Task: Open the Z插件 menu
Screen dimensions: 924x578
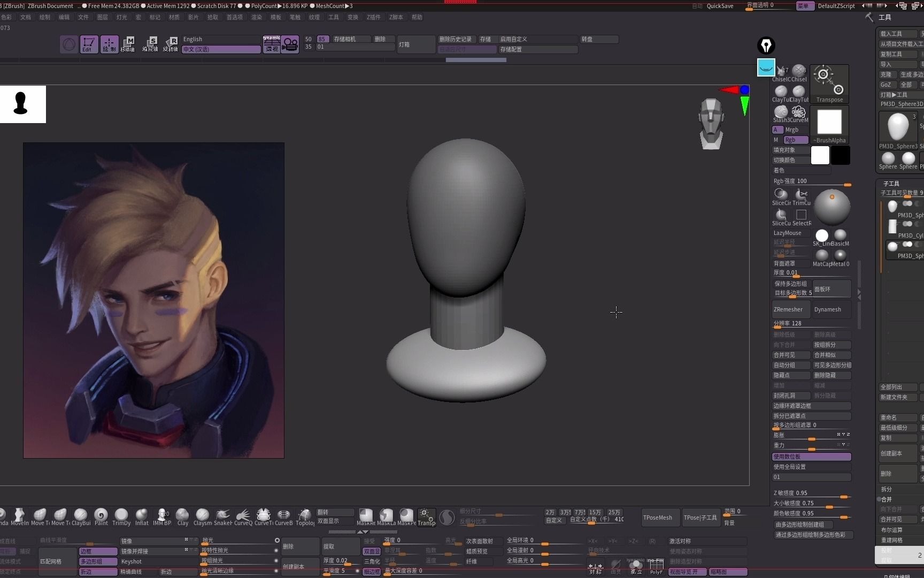Action: [x=374, y=17]
